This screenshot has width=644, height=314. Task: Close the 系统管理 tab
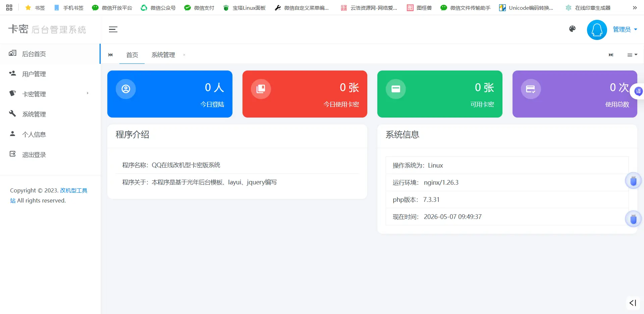184,55
